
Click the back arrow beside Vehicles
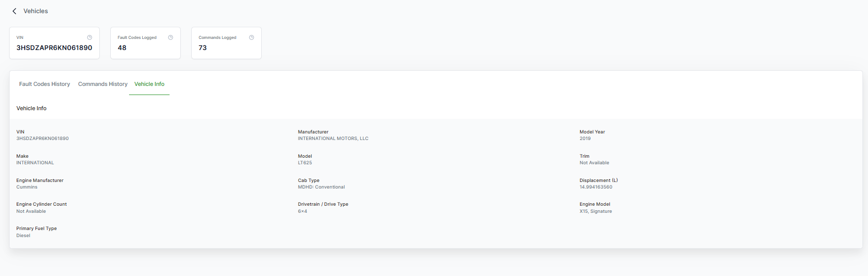coord(14,11)
